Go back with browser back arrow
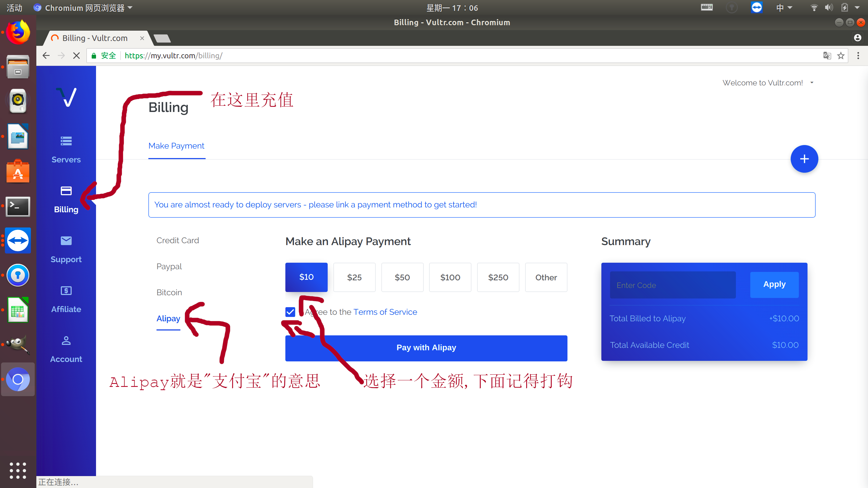The image size is (868, 488). point(46,56)
